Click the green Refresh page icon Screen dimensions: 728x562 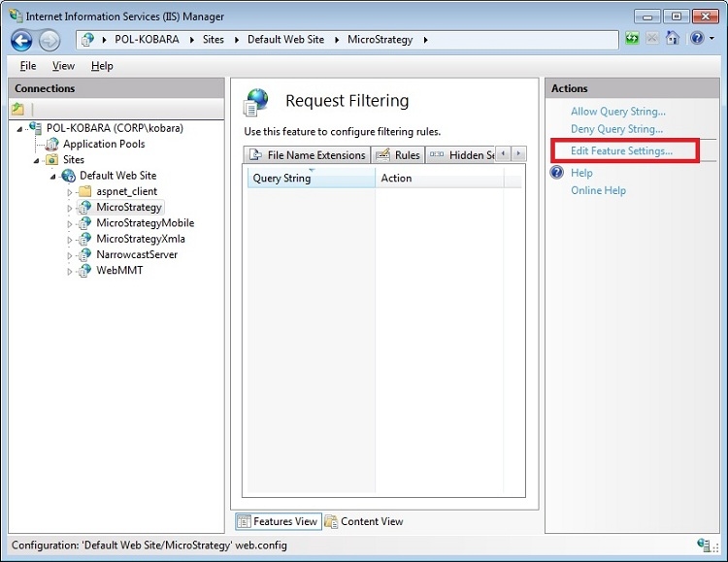[633, 39]
